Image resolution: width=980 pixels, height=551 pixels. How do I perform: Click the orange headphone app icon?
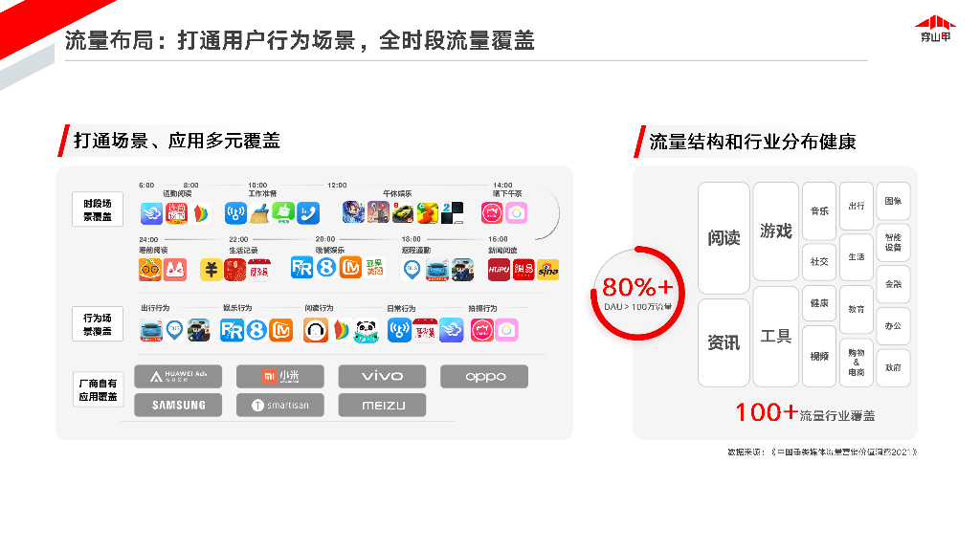pyautogui.click(x=316, y=330)
